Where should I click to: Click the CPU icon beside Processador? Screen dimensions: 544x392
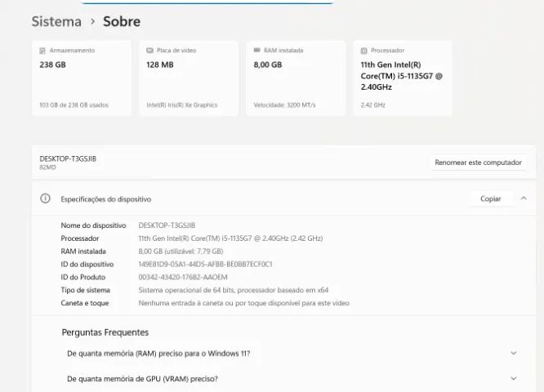(x=363, y=51)
